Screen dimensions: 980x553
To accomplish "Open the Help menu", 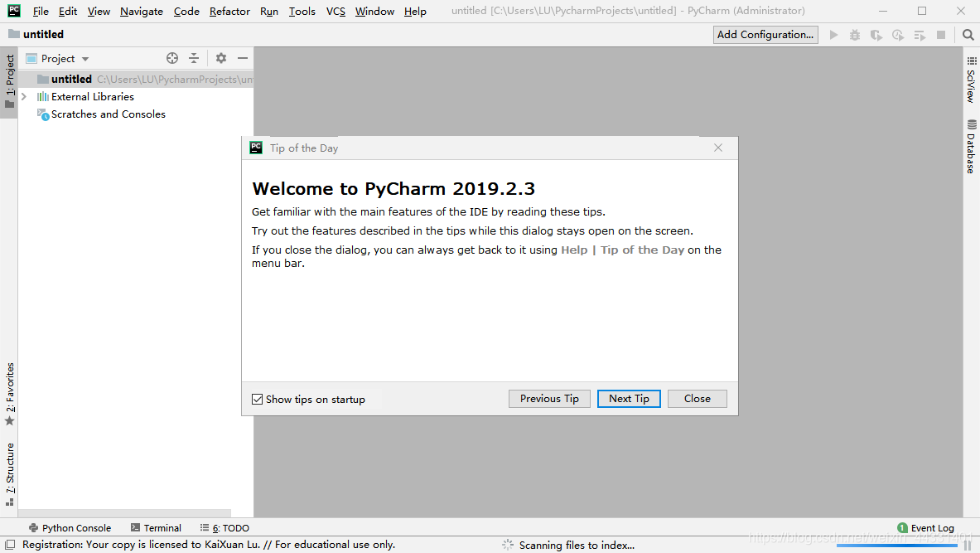I will pos(415,12).
